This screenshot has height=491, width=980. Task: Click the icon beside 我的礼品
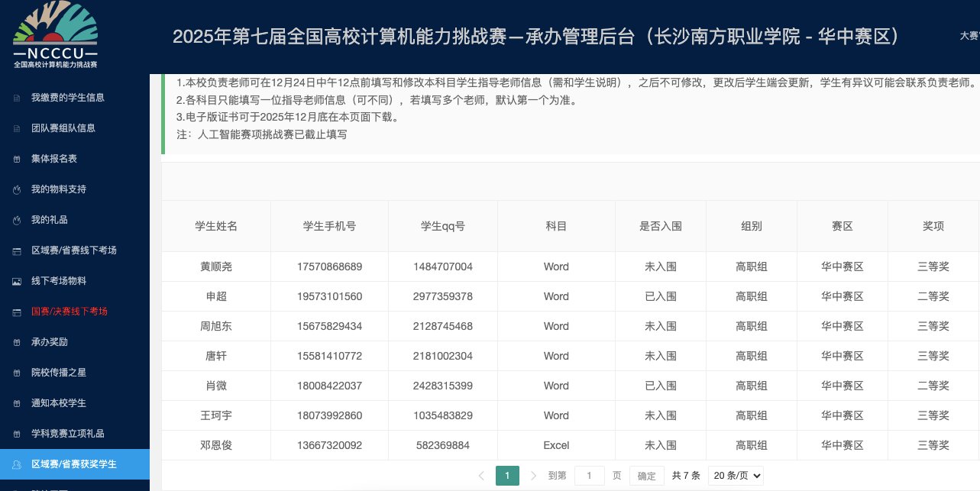click(x=17, y=220)
